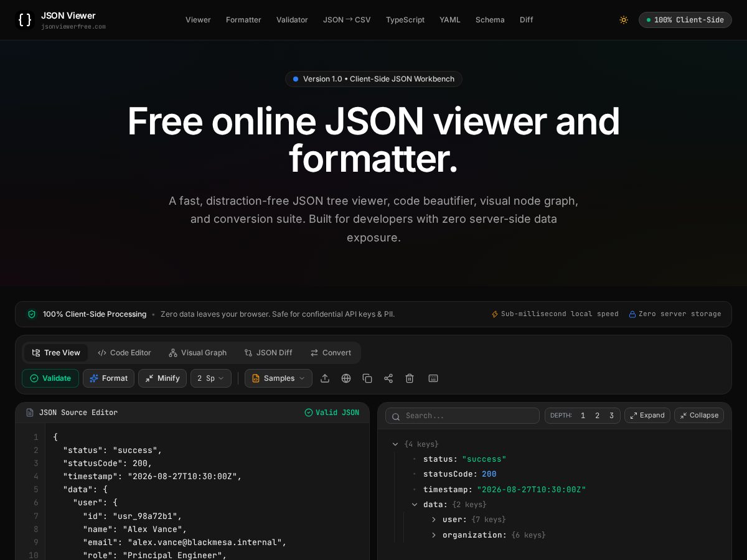
Task: Open the JSON to CSV nav link
Action: [347, 20]
